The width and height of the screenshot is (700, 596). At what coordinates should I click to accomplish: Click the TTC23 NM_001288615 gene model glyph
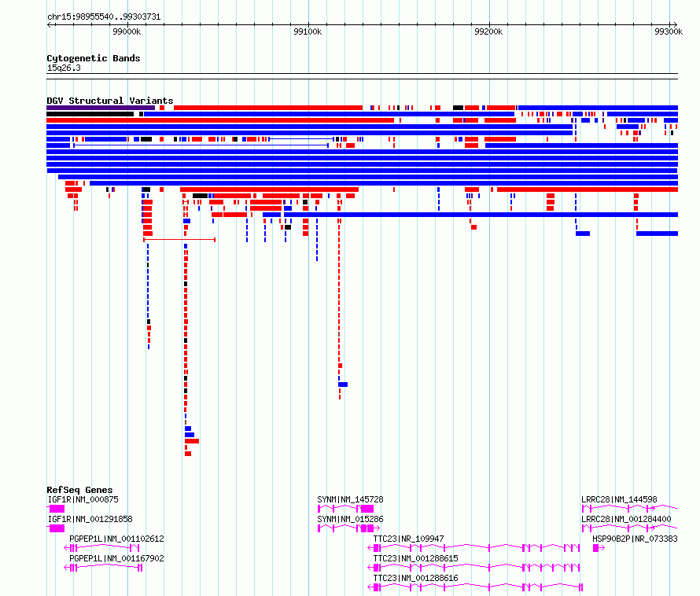pos(473,568)
